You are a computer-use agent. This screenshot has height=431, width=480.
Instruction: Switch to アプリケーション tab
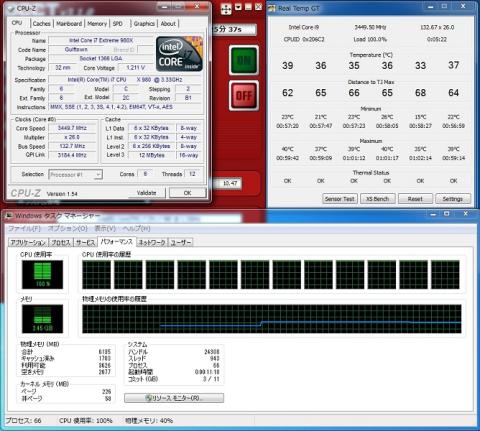(28, 242)
